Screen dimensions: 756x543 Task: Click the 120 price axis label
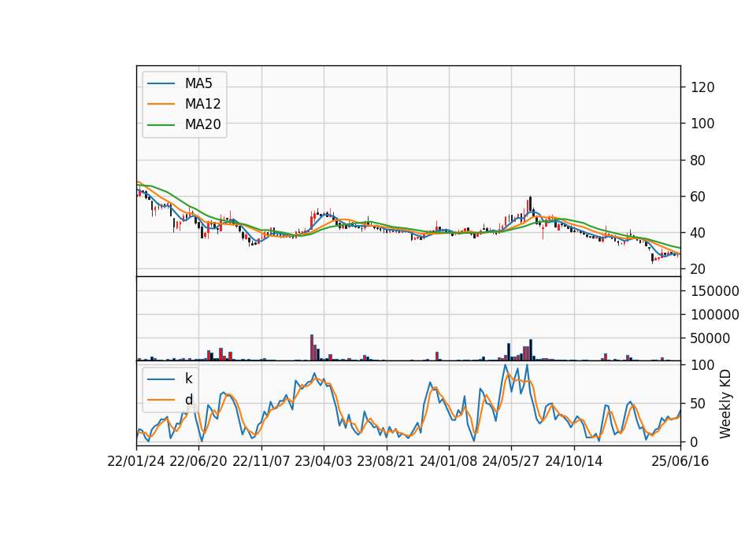coord(702,87)
